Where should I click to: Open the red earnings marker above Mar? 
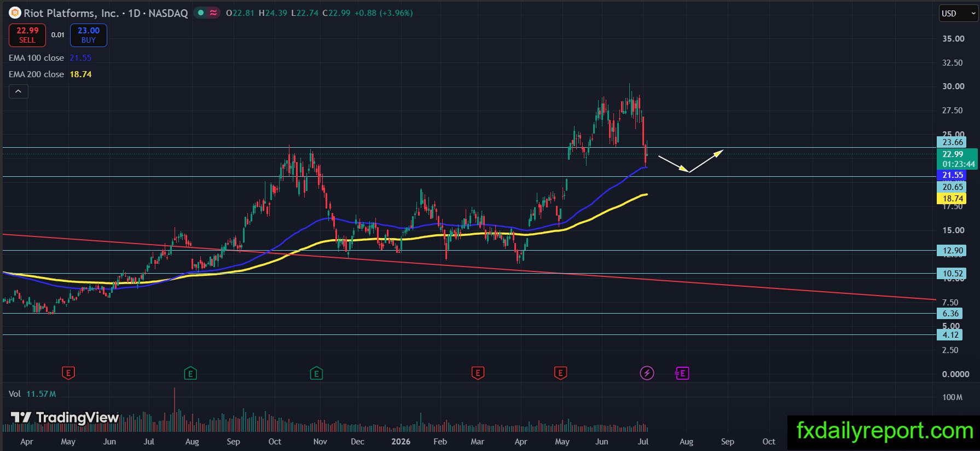(x=478, y=373)
